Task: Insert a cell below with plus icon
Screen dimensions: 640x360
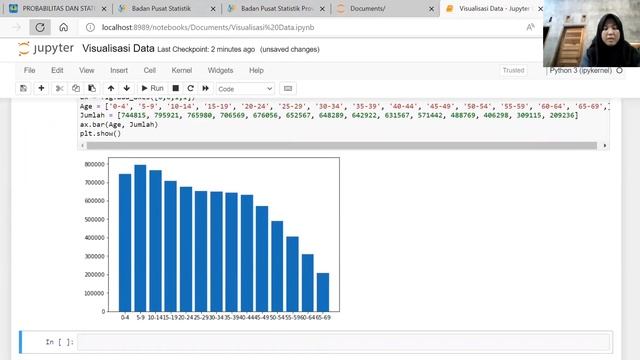Action: 41,88
